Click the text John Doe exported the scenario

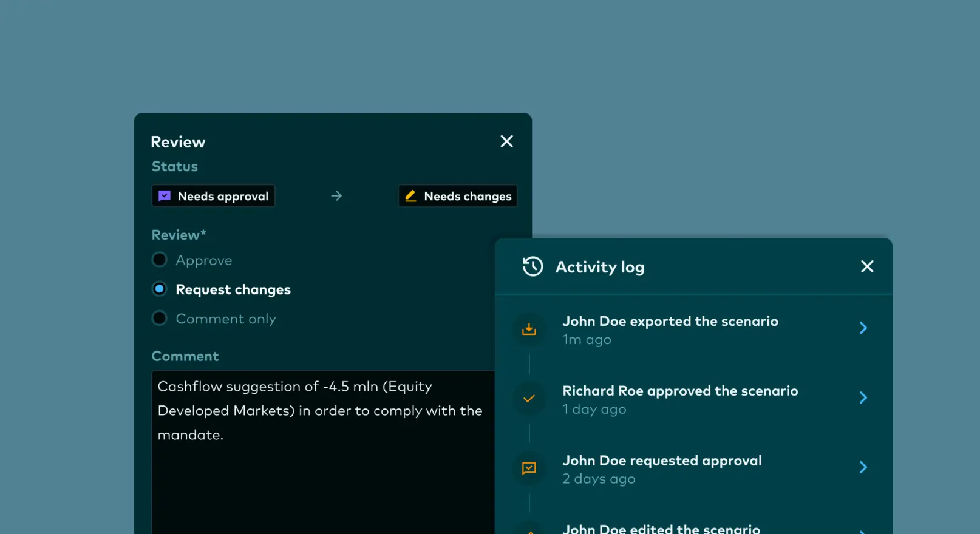(670, 321)
